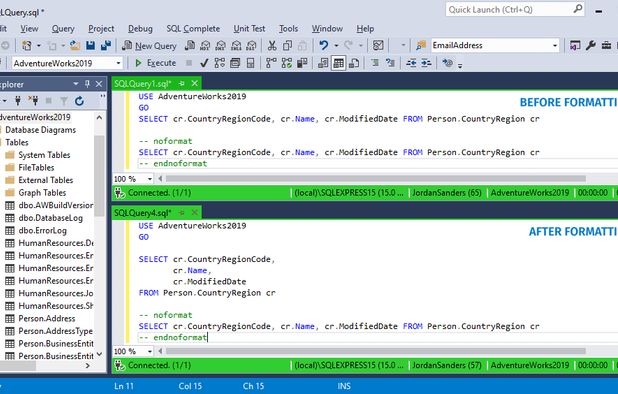The image size is (618, 394).
Task: Click the Increase Indent icon
Action: click(426, 63)
